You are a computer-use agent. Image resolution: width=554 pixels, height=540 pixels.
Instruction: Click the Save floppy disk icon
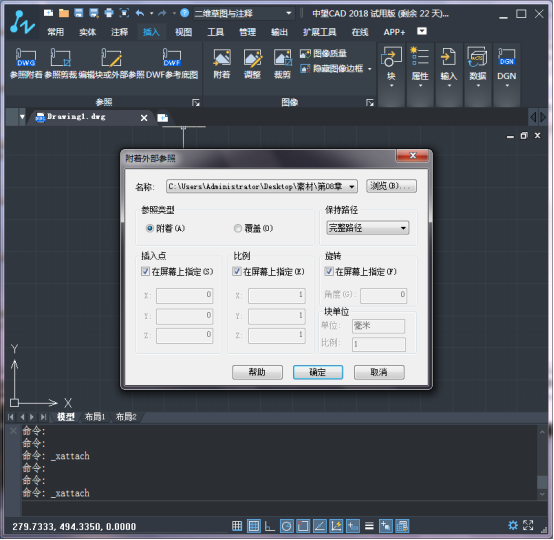coord(78,13)
